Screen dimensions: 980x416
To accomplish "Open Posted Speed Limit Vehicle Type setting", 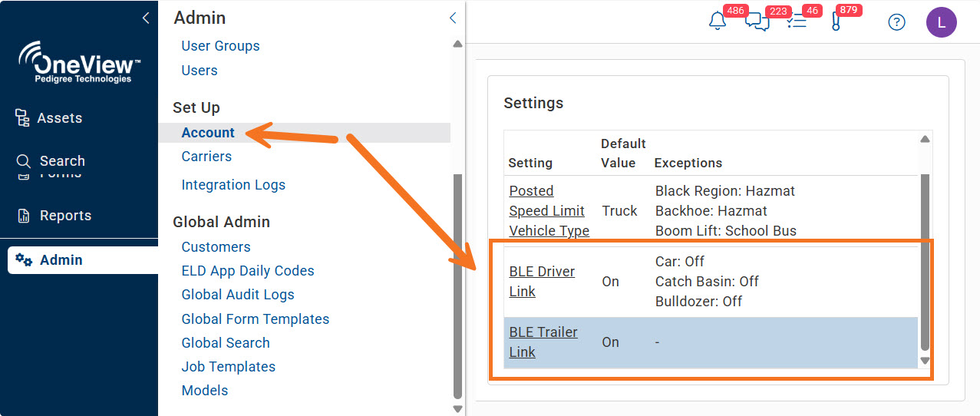I will pos(549,211).
